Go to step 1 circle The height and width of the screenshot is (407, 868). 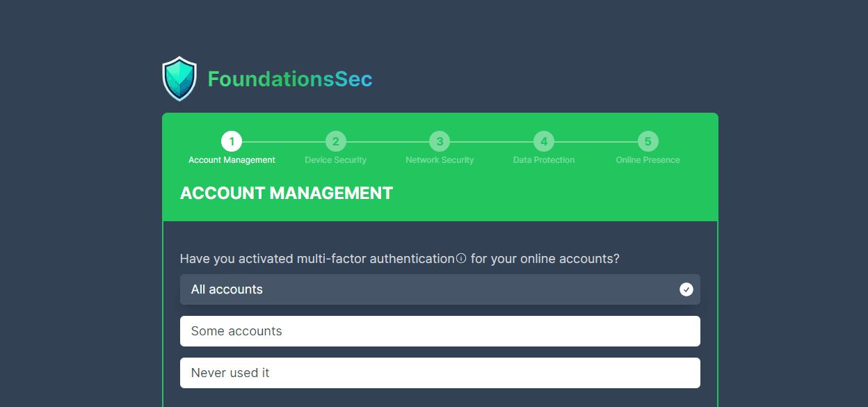click(232, 142)
